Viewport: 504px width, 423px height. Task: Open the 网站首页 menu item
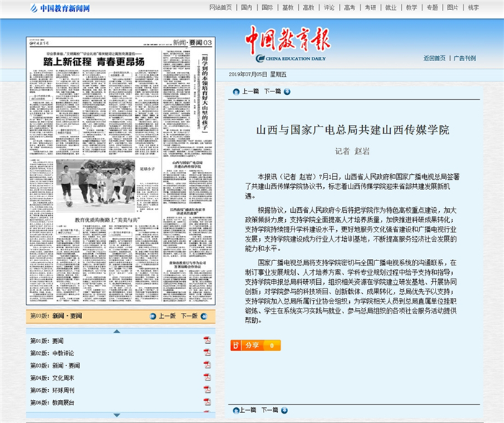(x=220, y=7)
